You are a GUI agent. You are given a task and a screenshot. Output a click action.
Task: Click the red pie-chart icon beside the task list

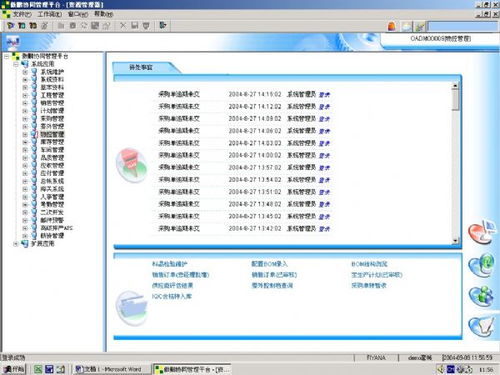point(131,165)
